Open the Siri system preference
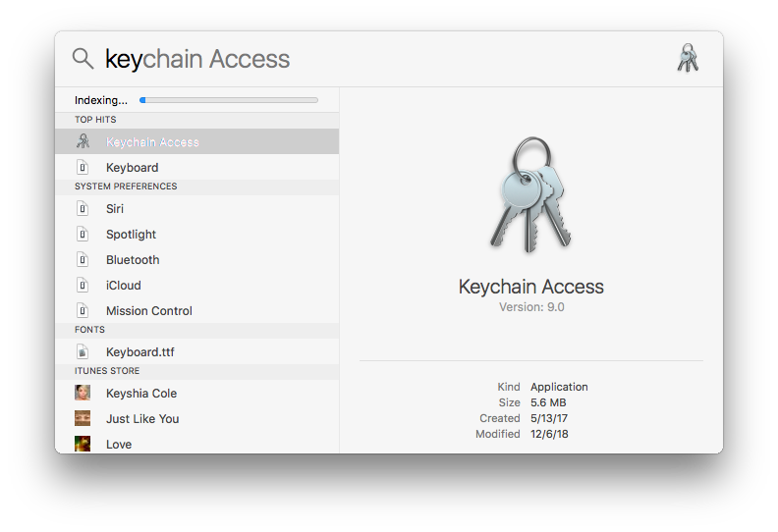778x532 pixels. 197,209
